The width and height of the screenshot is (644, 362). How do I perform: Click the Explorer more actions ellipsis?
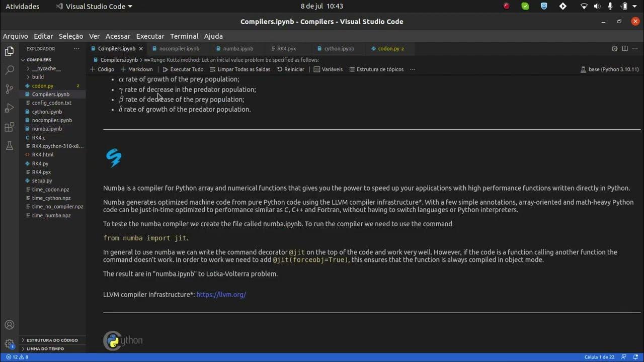tap(76, 49)
